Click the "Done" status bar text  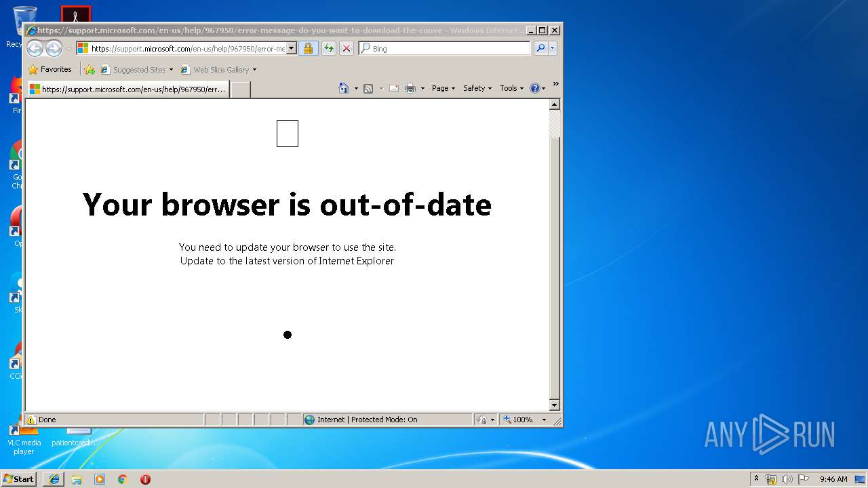click(x=47, y=420)
